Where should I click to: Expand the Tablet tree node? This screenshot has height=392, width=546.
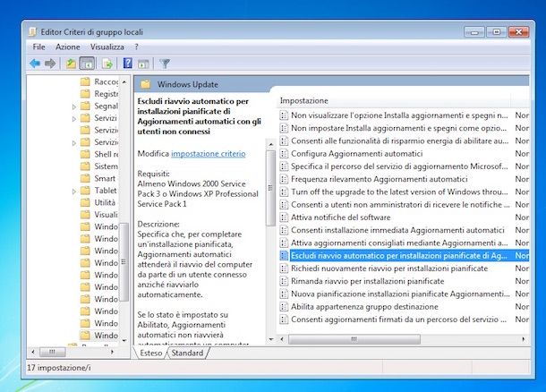point(73,192)
